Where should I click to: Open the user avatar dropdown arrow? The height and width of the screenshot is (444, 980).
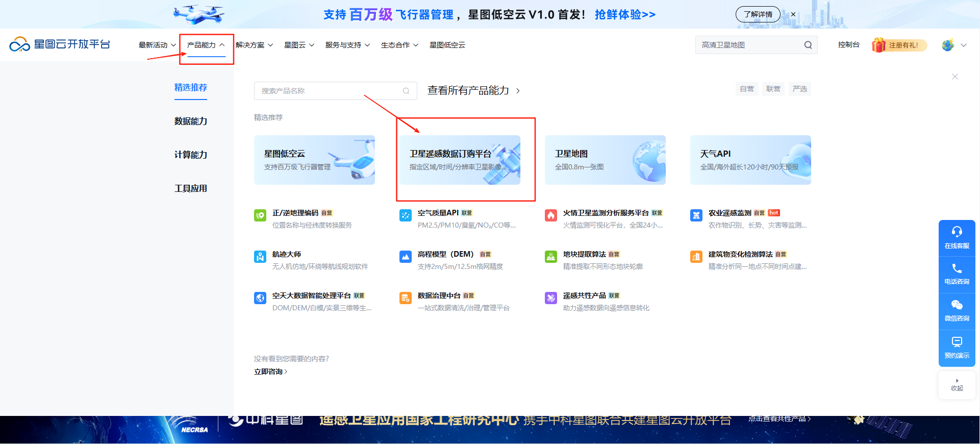(964, 45)
